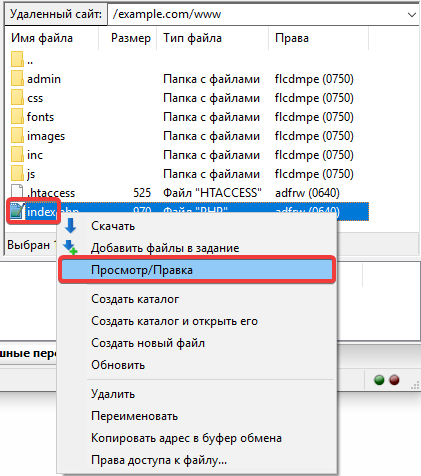Choose Скачать from the context menu
421x476 pixels.
197,226
